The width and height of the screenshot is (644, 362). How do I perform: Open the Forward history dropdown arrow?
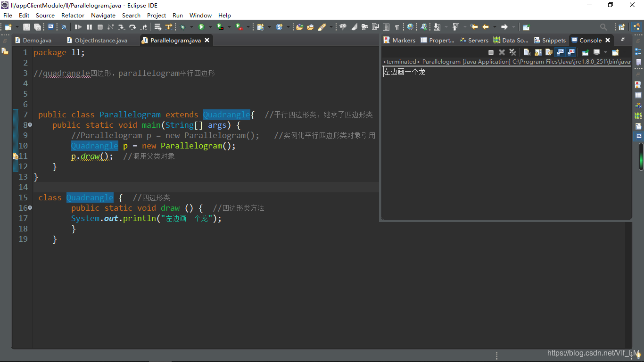tap(513, 27)
